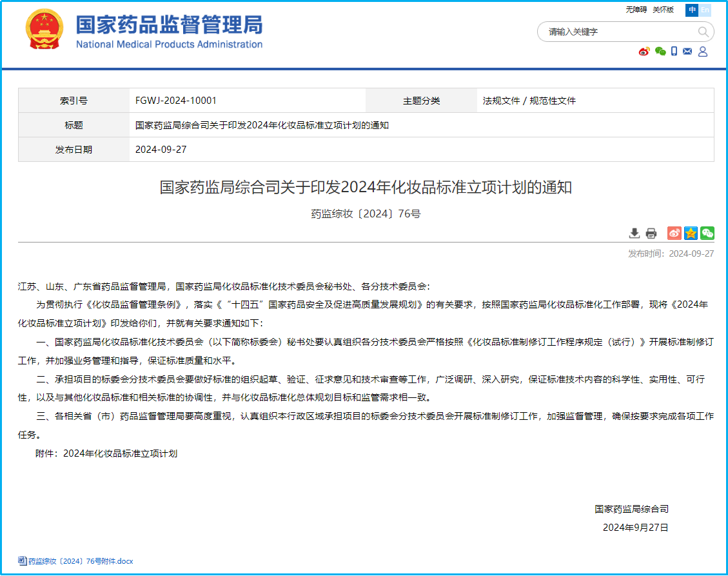728x576 pixels.
Task: Print the page via printer icon
Action: click(x=651, y=233)
